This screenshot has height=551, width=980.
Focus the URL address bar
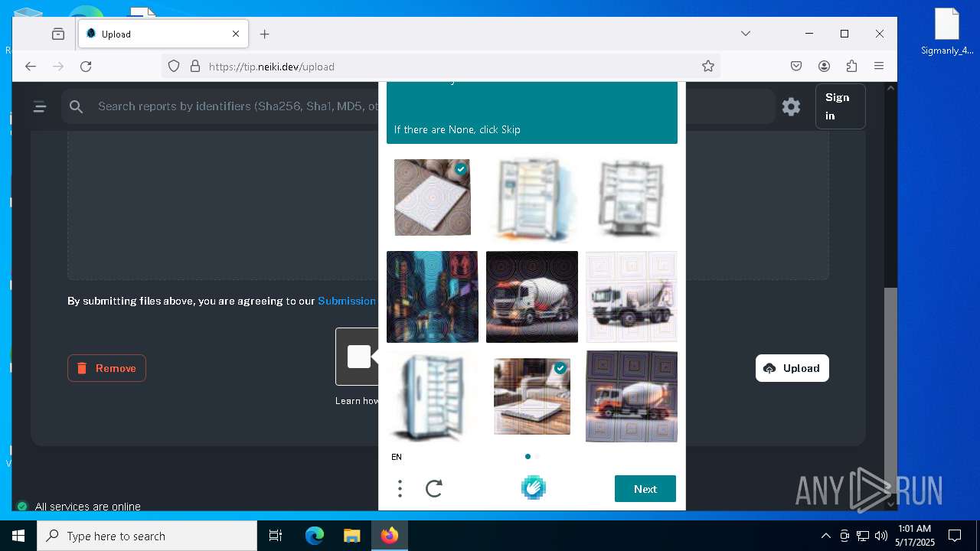[440, 67]
